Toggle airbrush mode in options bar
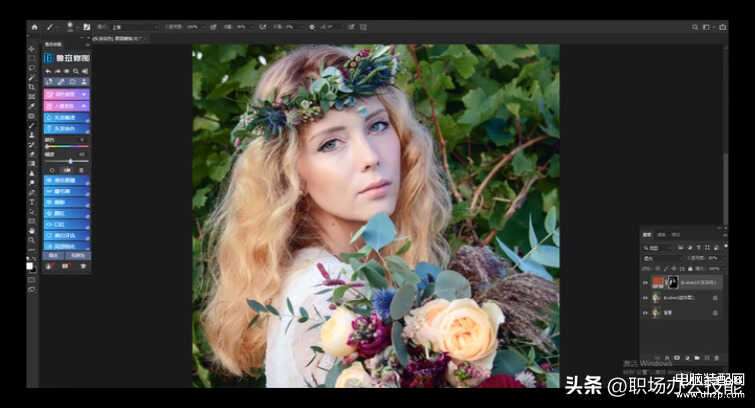Screen dimensions: 755x408 262,27
